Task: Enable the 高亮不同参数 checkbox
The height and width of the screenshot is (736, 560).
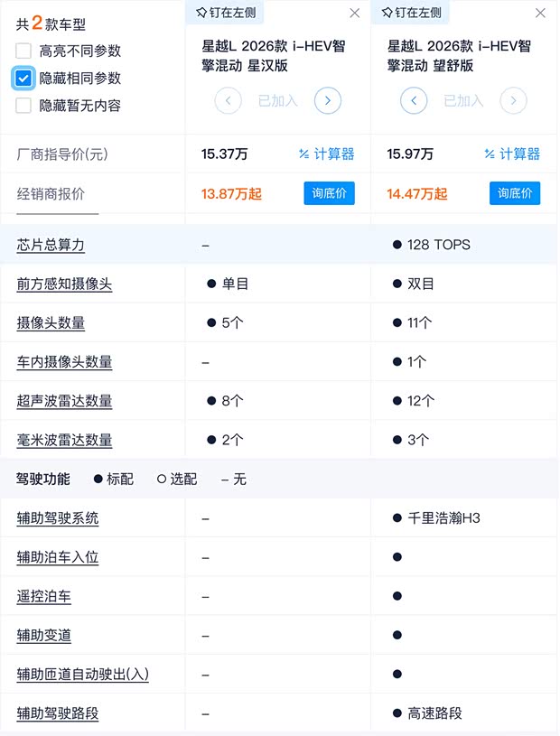Action: pos(23,51)
